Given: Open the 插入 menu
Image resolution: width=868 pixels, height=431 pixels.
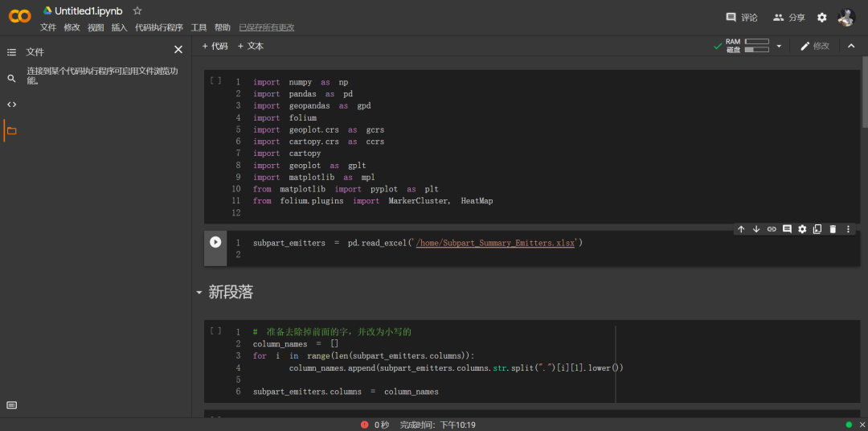Looking at the screenshot, I should coord(120,27).
